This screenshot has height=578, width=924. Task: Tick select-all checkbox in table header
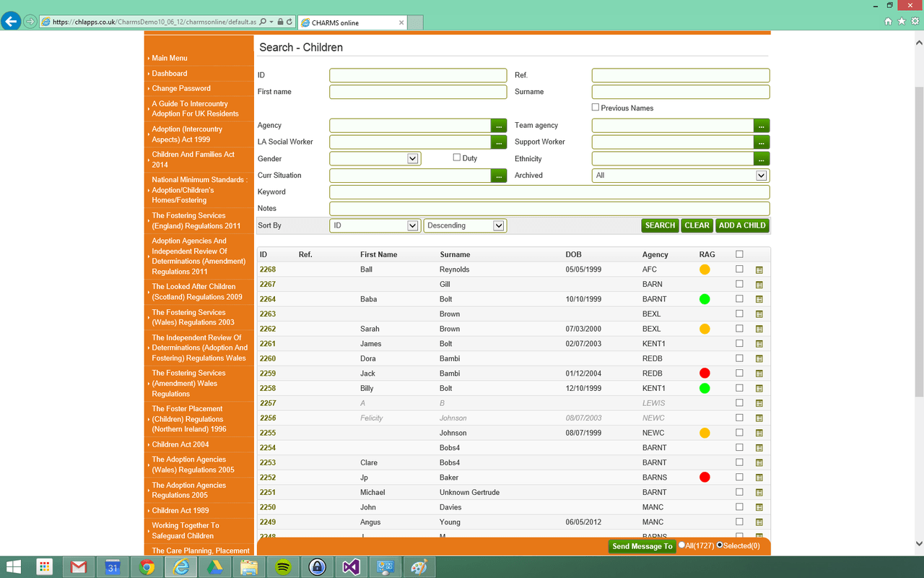pyautogui.click(x=739, y=254)
